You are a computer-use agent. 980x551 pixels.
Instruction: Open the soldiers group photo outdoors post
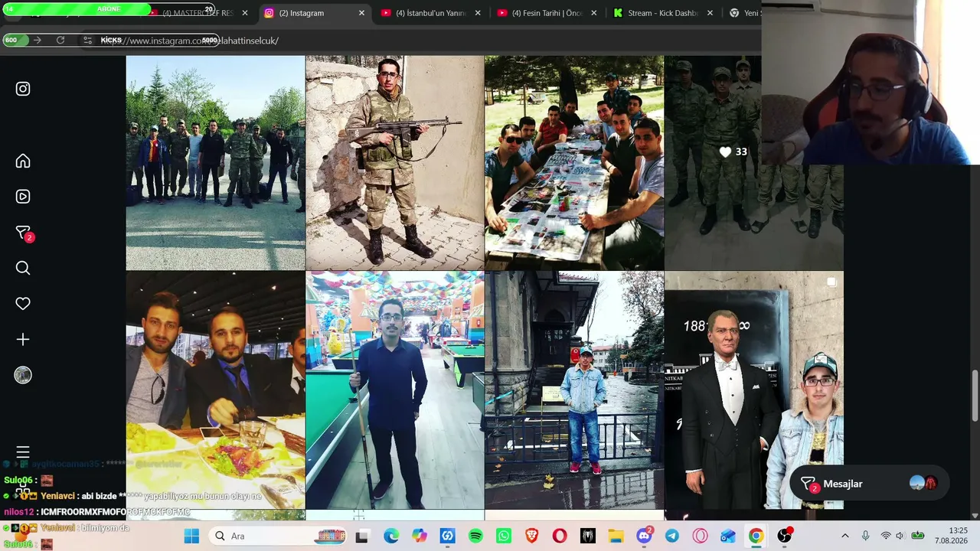pos(215,162)
